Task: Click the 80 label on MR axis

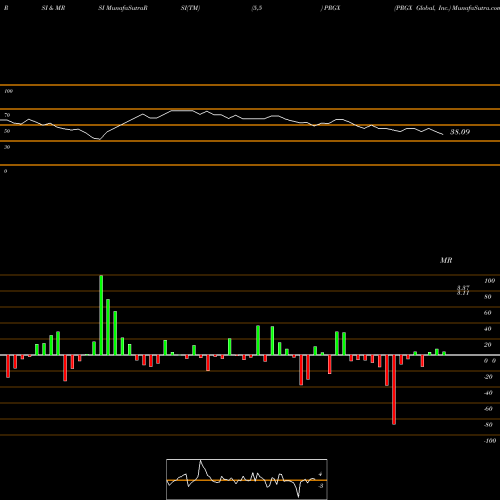Action: [488, 297]
